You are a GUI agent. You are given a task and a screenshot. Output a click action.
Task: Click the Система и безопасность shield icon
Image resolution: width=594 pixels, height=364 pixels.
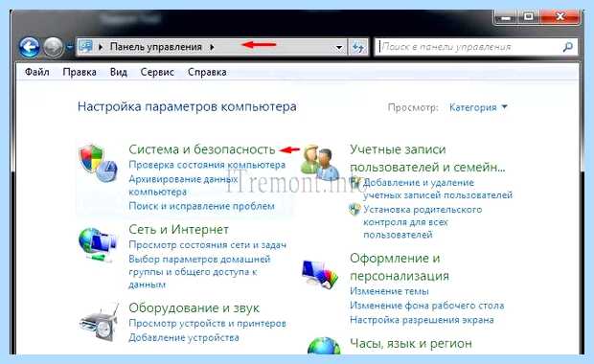click(98, 163)
